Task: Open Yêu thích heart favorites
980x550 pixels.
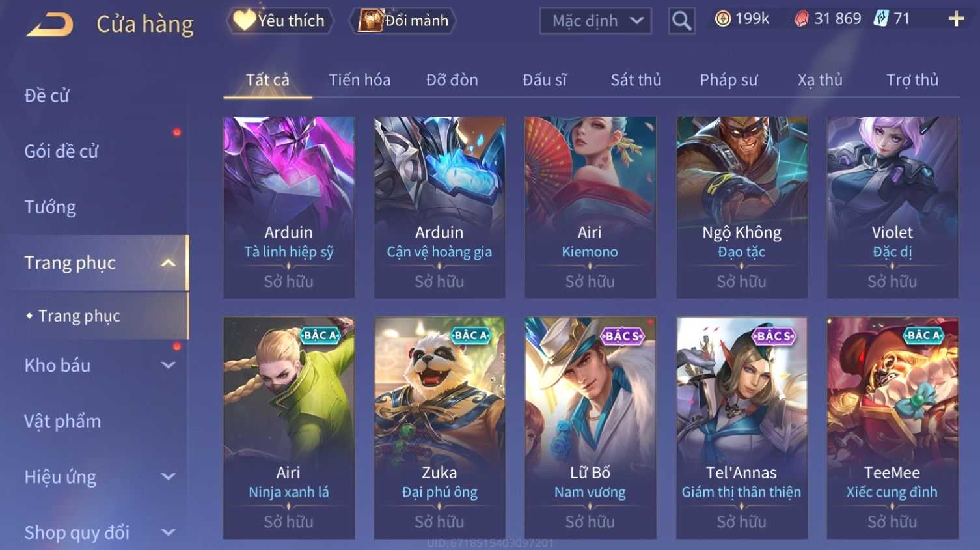Action: coord(280,21)
